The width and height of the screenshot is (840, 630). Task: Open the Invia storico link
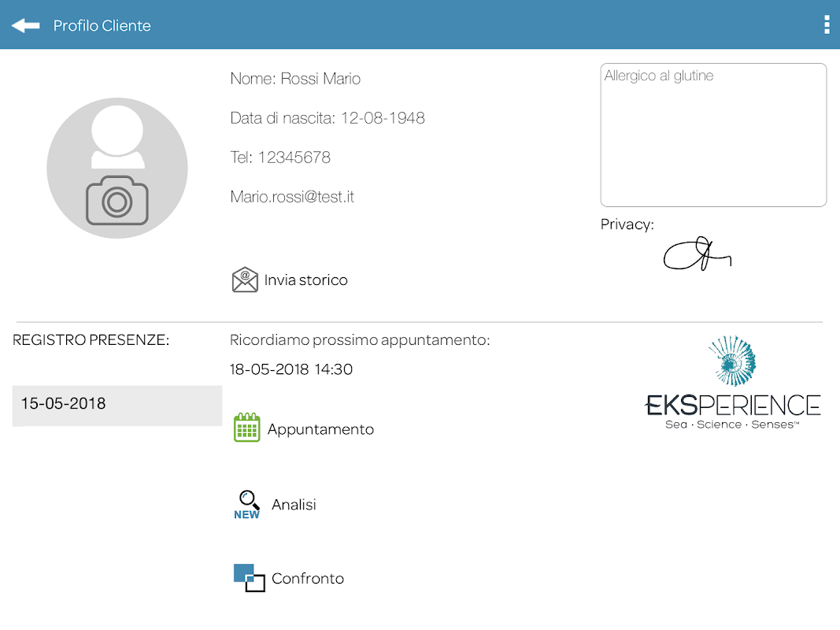306,280
